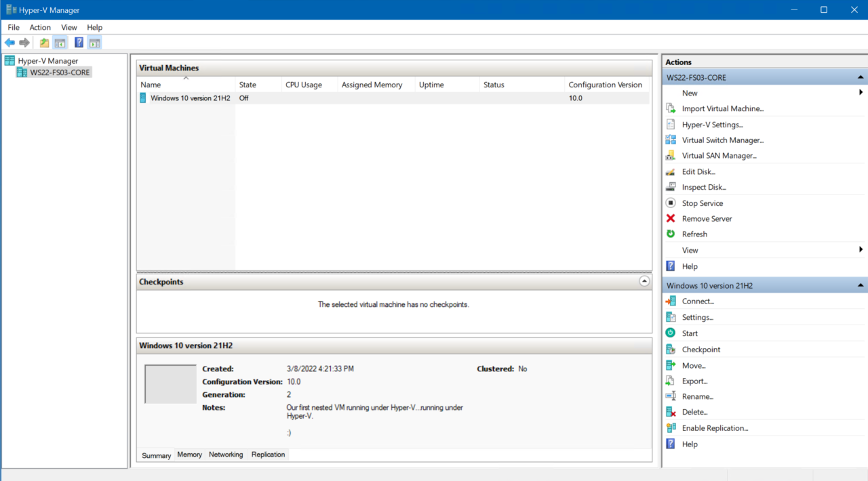Click the Move icon in Actions
868x481 pixels.
point(671,366)
